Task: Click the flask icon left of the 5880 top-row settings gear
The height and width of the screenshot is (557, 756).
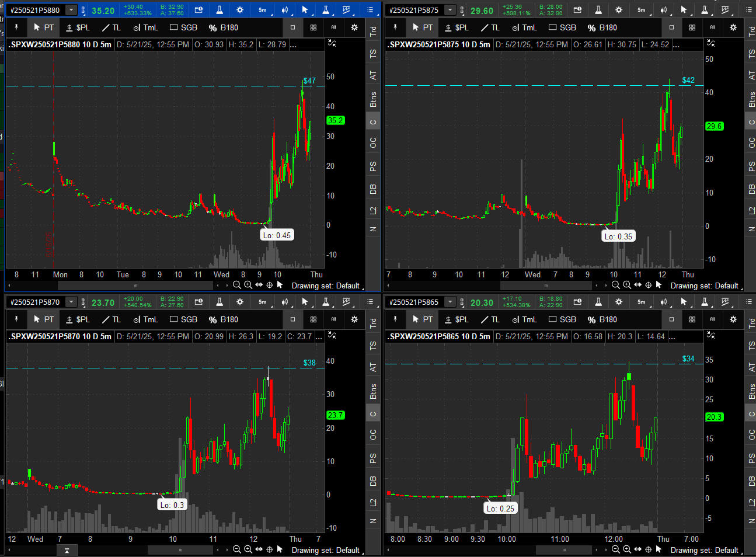Action: coord(220,10)
